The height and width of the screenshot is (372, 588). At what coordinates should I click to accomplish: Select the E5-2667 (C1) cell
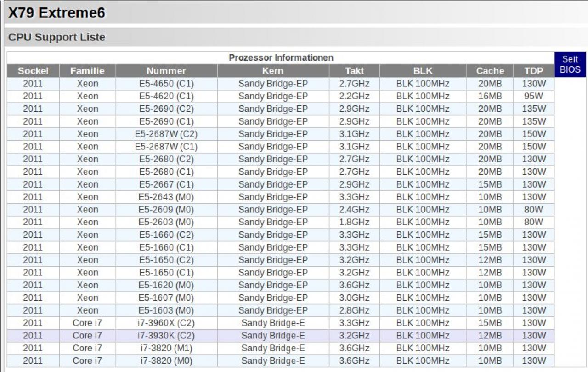click(166, 184)
